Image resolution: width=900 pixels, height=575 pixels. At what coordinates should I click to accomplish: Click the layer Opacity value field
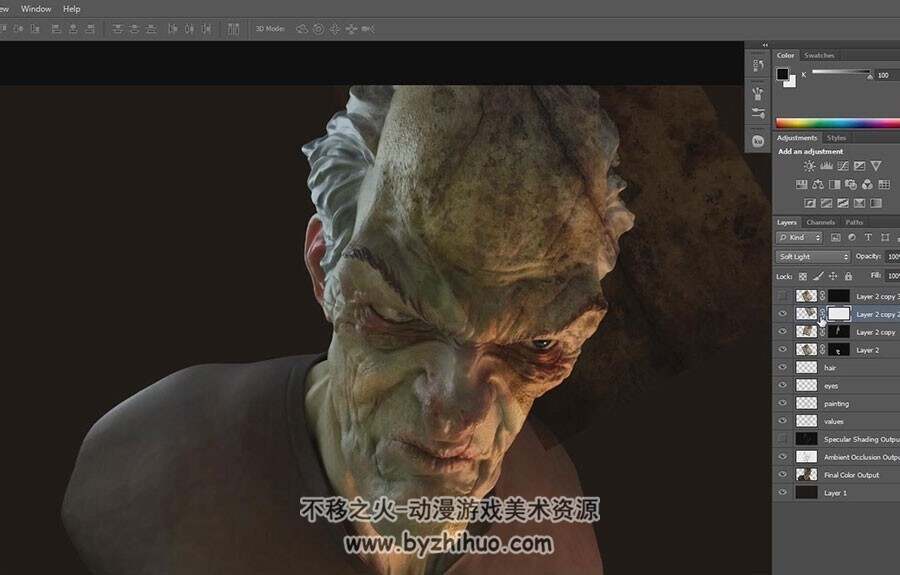[893, 257]
